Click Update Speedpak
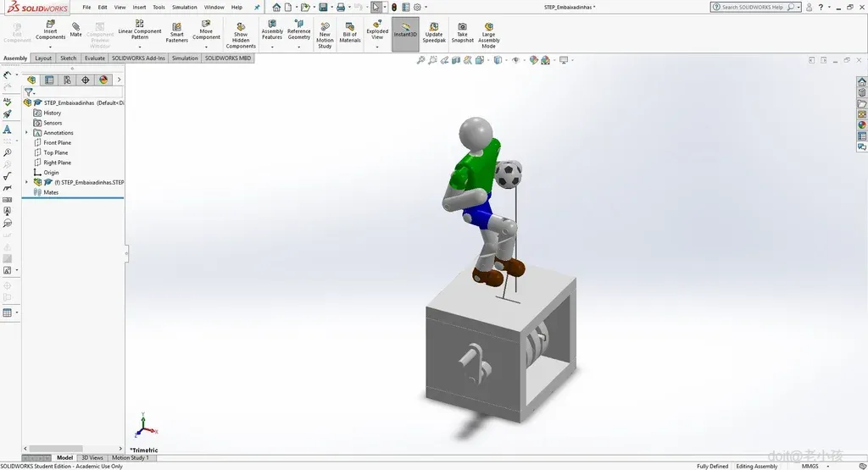This screenshot has width=868, height=470. pos(434,33)
